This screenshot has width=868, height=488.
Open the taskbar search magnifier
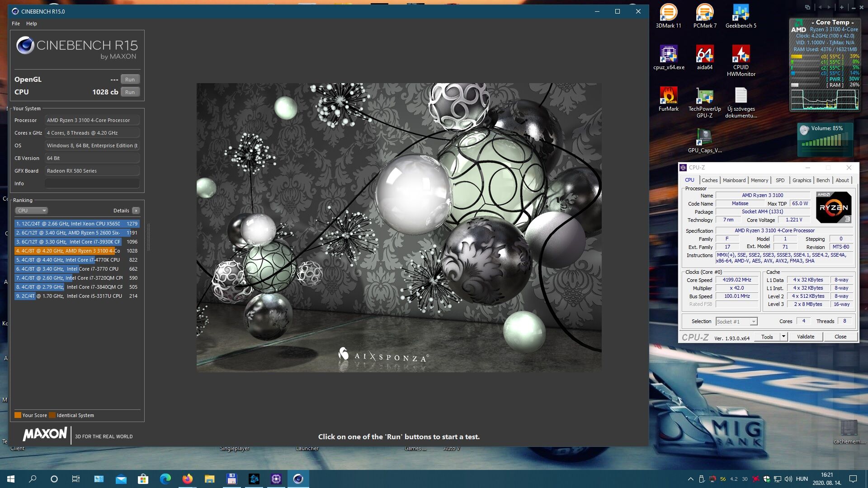(x=33, y=479)
